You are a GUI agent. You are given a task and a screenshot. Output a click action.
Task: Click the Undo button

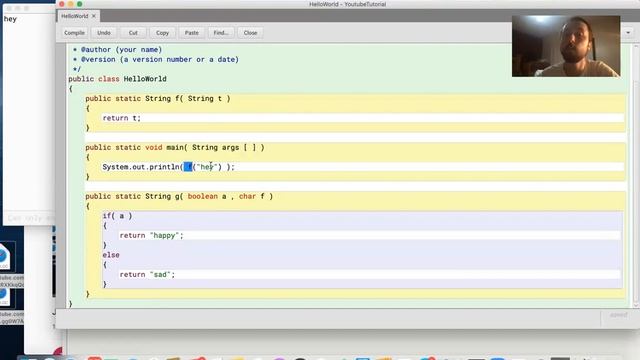coord(104,33)
